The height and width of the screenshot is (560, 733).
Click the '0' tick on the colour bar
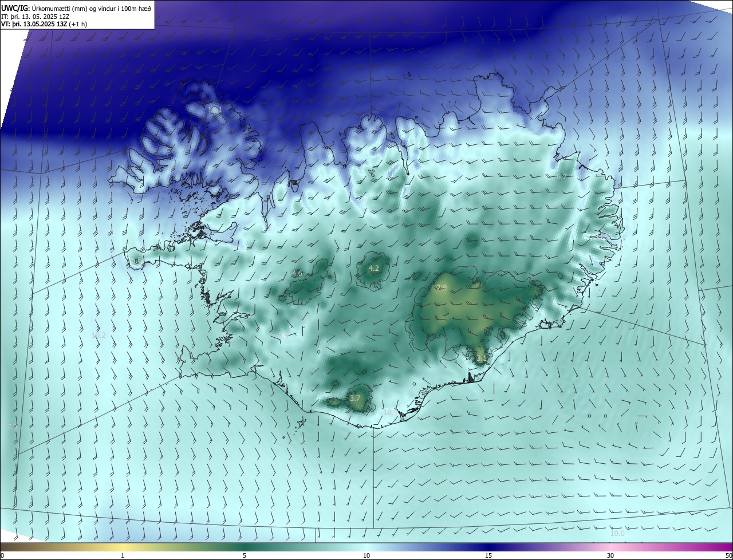pyautogui.click(x=2, y=555)
